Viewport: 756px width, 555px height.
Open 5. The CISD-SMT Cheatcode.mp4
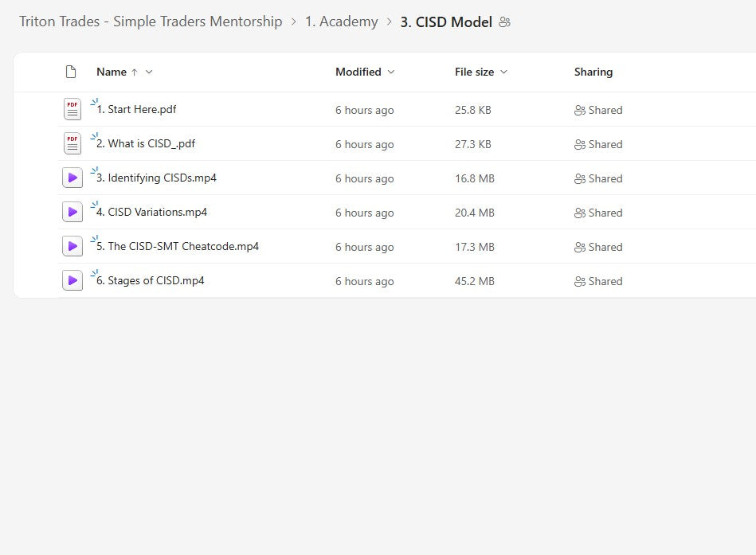click(178, 247)
